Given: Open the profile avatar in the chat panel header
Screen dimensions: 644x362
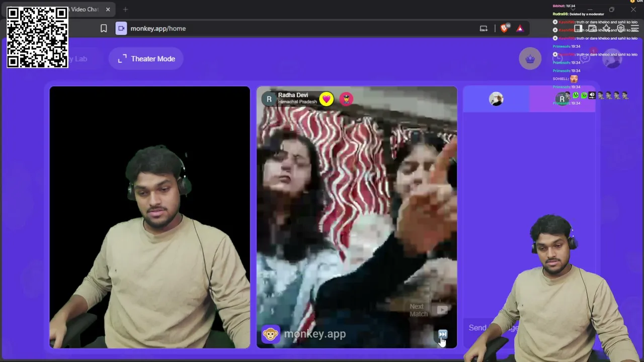Looking at the screenshot, I should tap(496, 99).
